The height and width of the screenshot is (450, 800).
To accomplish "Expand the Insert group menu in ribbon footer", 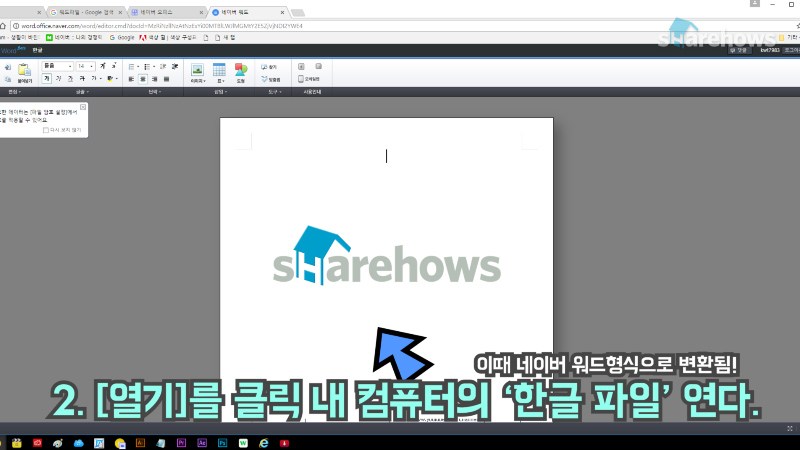I will tap(220, 92).
